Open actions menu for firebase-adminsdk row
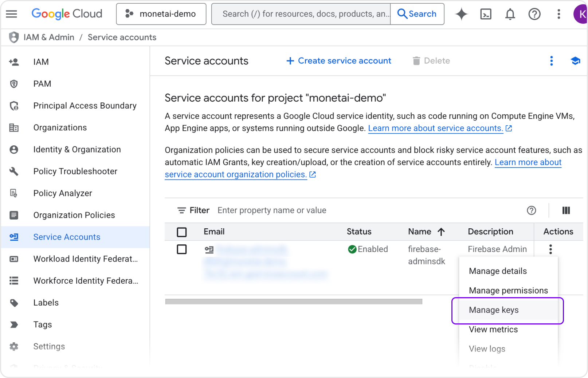This screenshot has height=378, width=588. click(550, 249)
